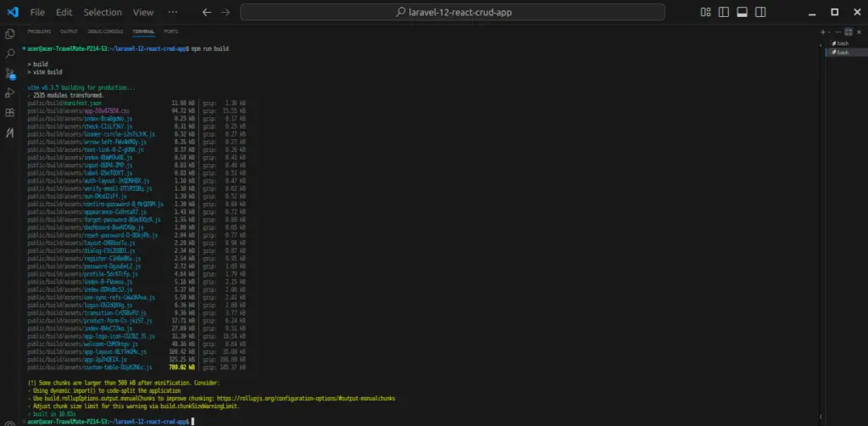Open the Extensions view
This screenshot has width=868, height=426.
pyautogui.click(x=9, y=113)
